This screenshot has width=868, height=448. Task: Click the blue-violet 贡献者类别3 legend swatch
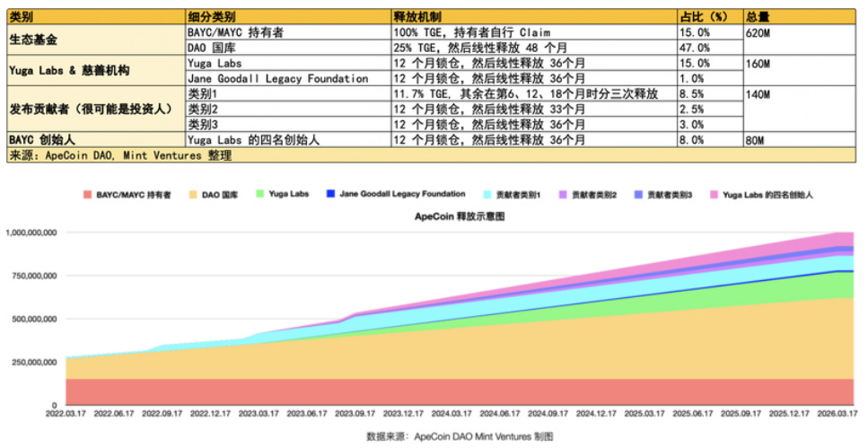638,195
